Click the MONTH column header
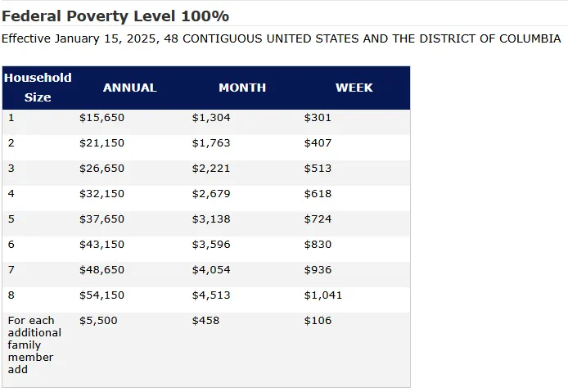The image size is (568, 392). click(242, 88)
